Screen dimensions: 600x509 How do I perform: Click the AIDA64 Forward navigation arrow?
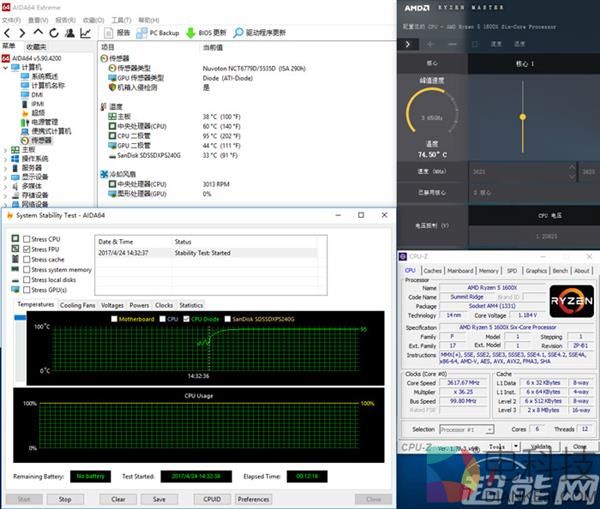[x=22, y=33]
